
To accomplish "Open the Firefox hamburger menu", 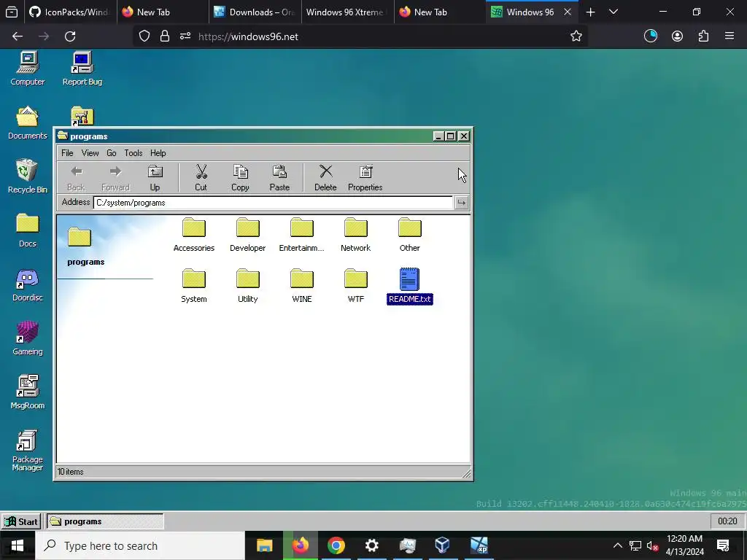I will coord(729,36).
